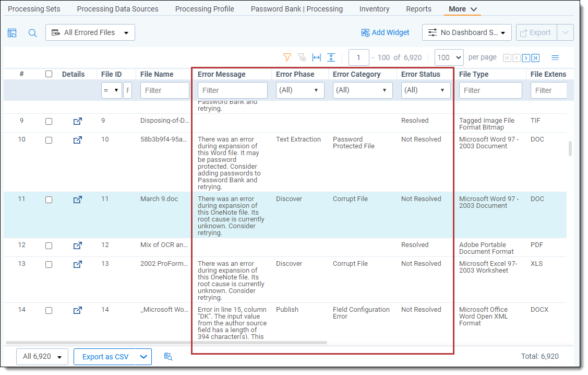Go to the last page arrow

coord(535,58)
